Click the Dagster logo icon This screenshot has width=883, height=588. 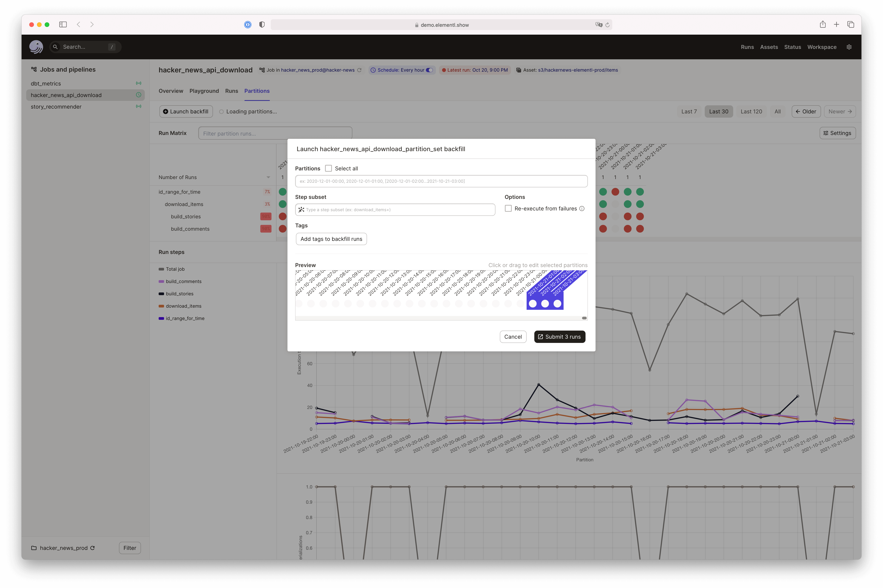click(36, 47)
